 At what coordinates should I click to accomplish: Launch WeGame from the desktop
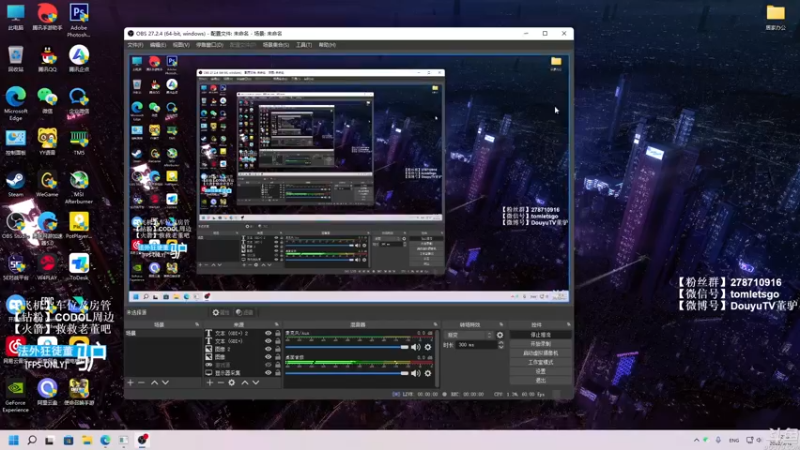(47, 185)
